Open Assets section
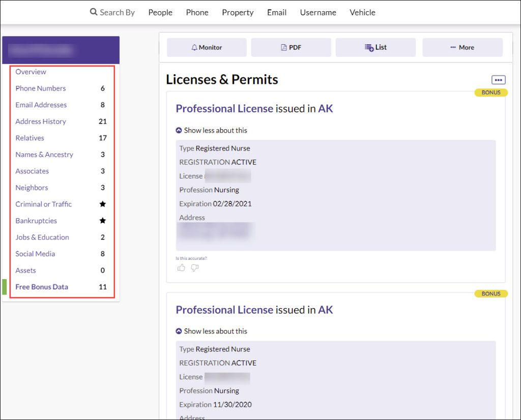 point(25,271)
